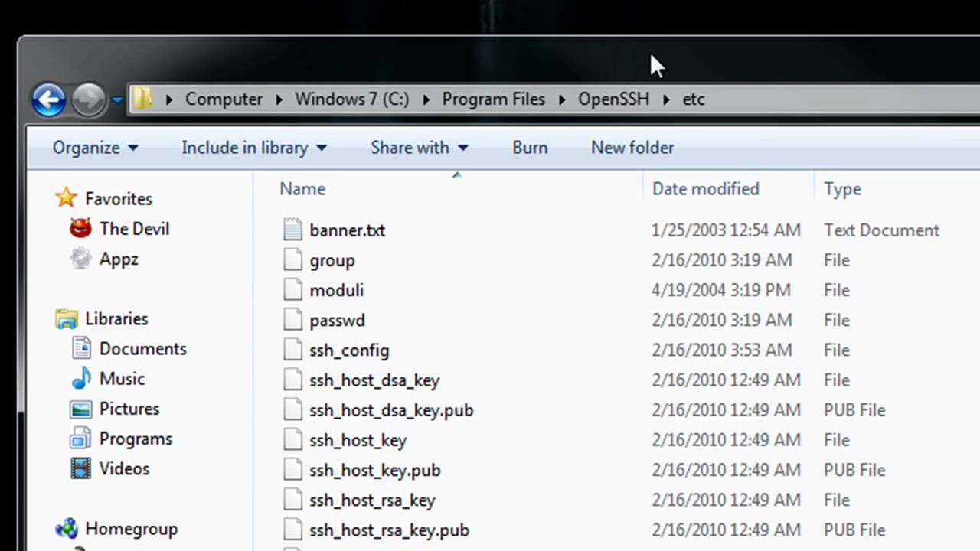Open the Documents library
Viewport: 980px width, 551px height.
[143, 348]
